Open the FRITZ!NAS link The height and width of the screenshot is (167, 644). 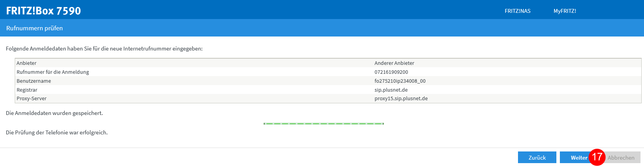pyautogui.click(x=518, y=11)
